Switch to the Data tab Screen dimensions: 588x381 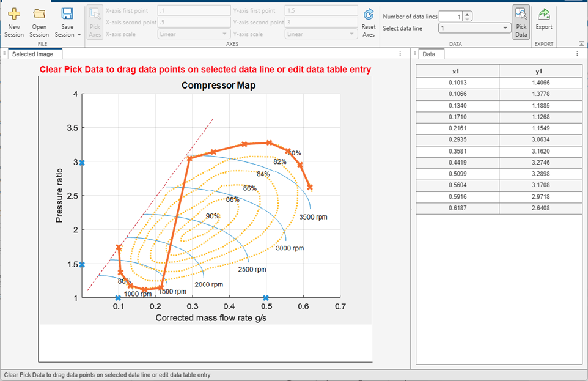[x=429, y=54]
